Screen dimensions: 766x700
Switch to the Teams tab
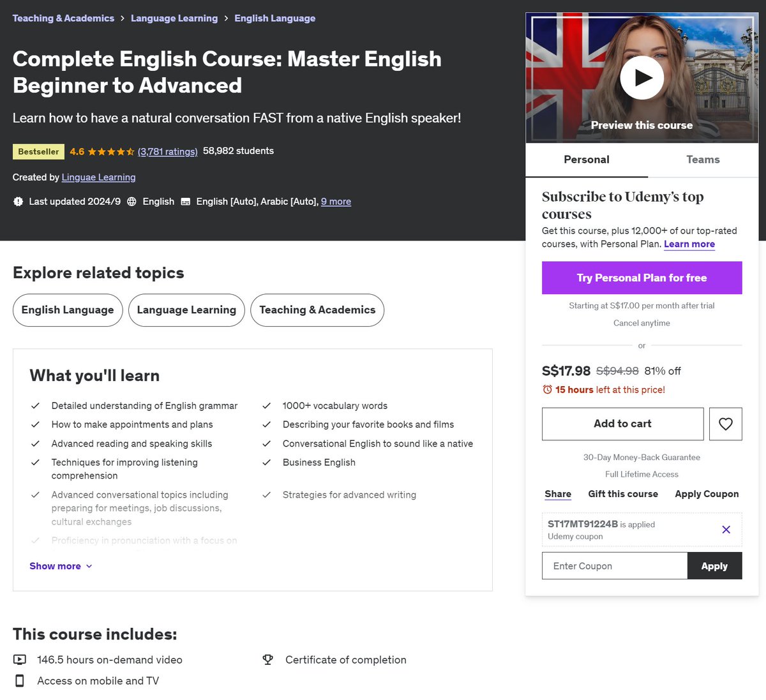pos(703,160)
